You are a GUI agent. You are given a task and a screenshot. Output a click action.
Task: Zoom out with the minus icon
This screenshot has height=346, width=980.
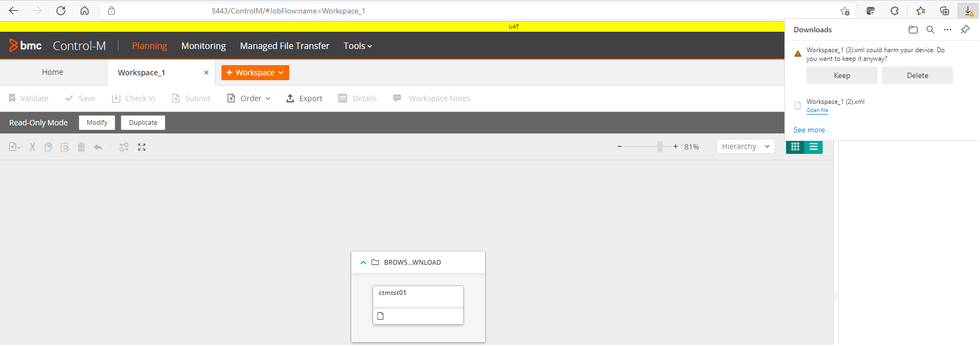620,146
